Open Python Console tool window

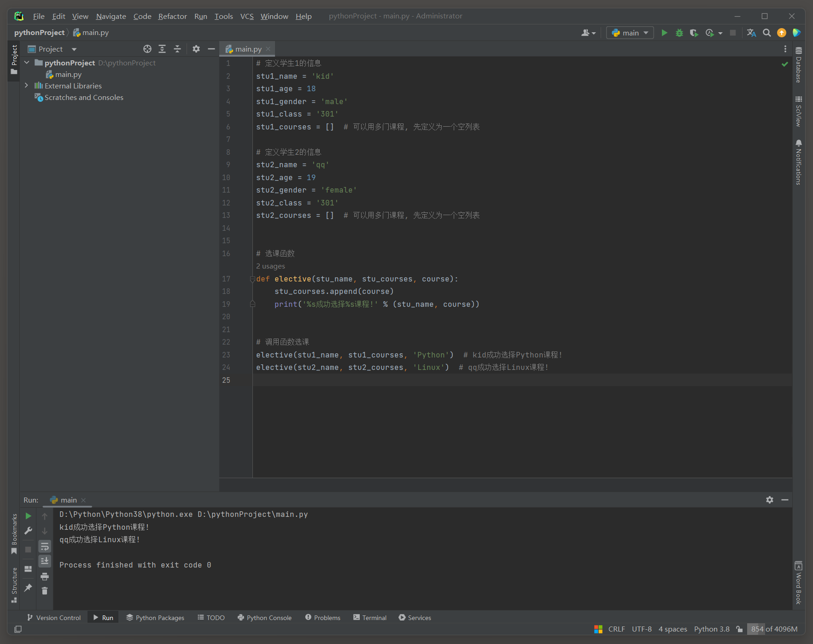pyautogui.click(x=265, y=618)
